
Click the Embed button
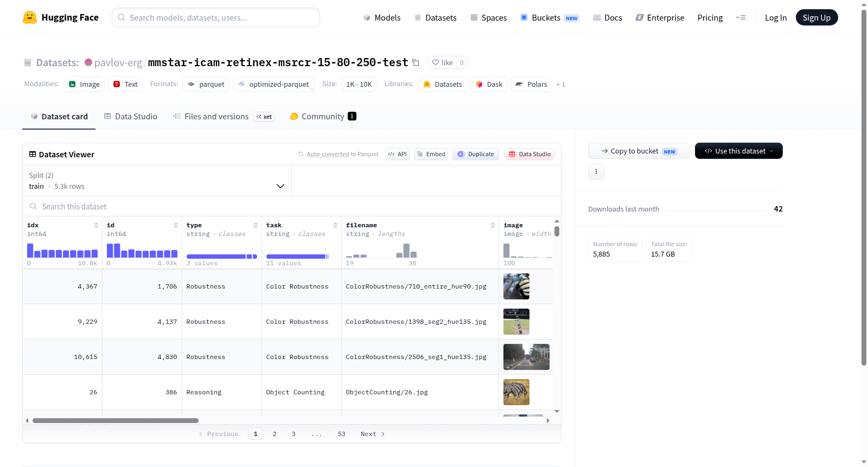(431, 154)
